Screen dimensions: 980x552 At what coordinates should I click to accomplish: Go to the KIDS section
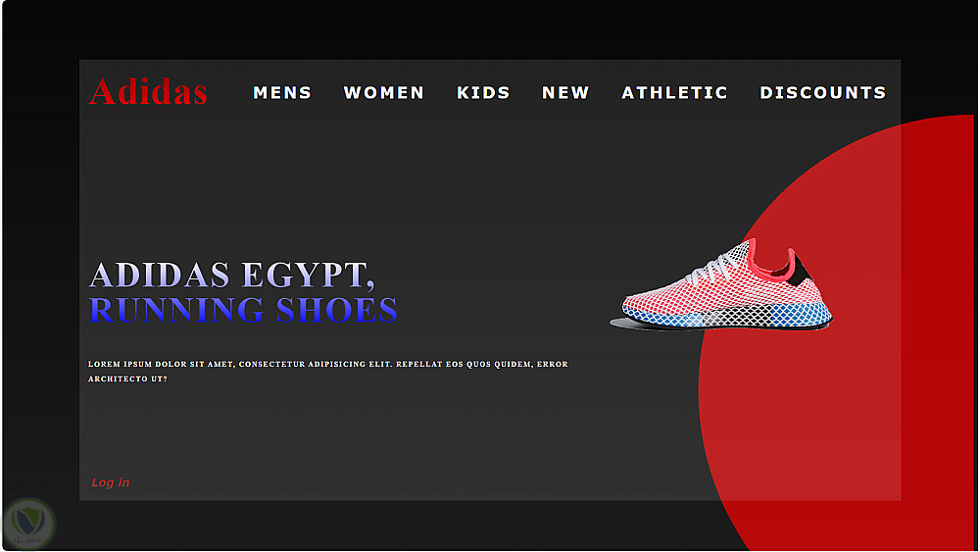pyautogui.click(x=483, y=92)
